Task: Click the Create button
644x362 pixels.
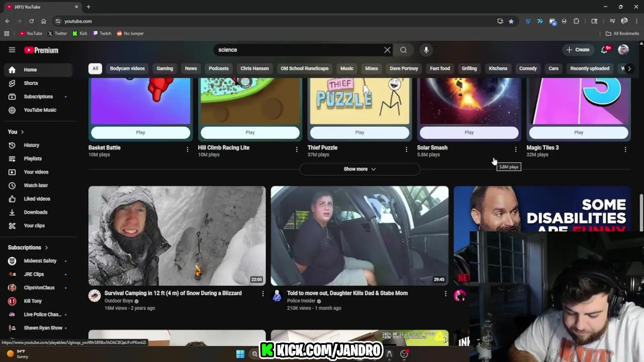Action: (x=578, y=50)
